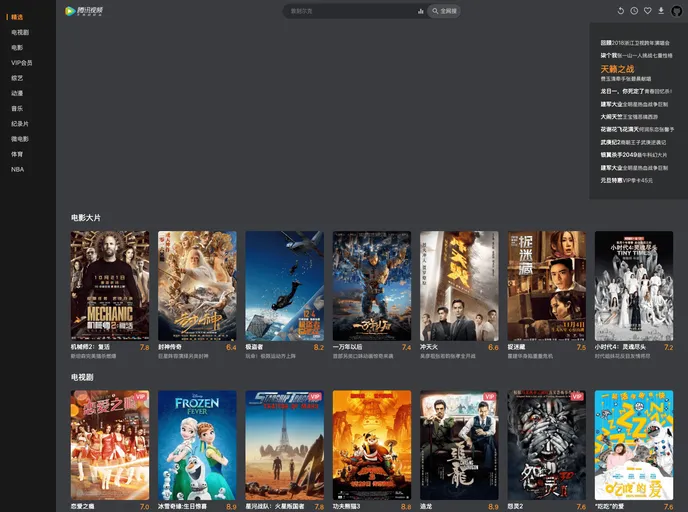This screenshot has height=512, width=688.
Task: Click the 8.2 rating of 极盗者
Action: coord(319,347)
